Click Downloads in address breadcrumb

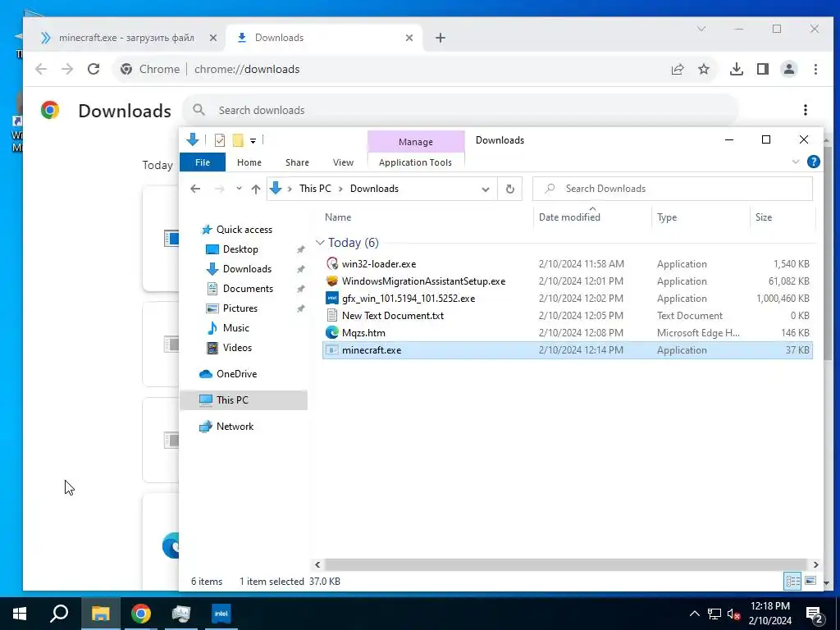[x=374, y=189]
